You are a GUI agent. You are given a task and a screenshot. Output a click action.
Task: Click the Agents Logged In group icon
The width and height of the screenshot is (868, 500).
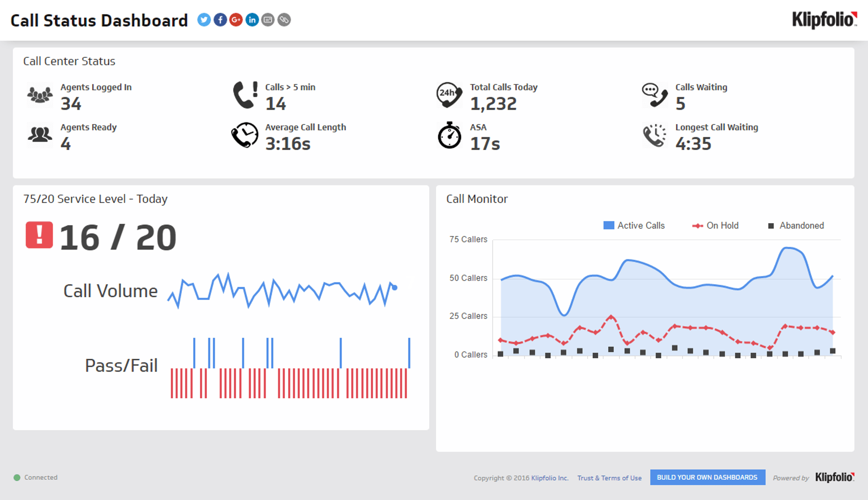point(40,95)
